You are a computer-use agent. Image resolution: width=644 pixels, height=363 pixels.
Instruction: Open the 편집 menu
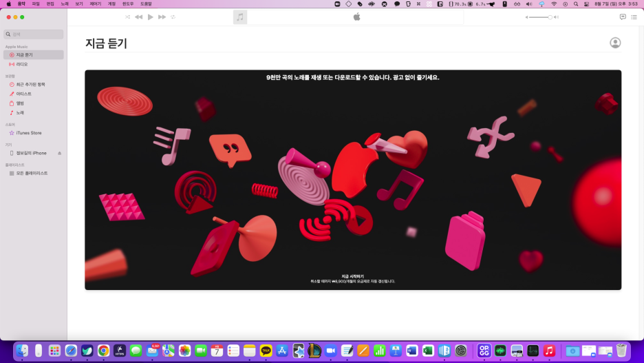[x=50, y=3]
